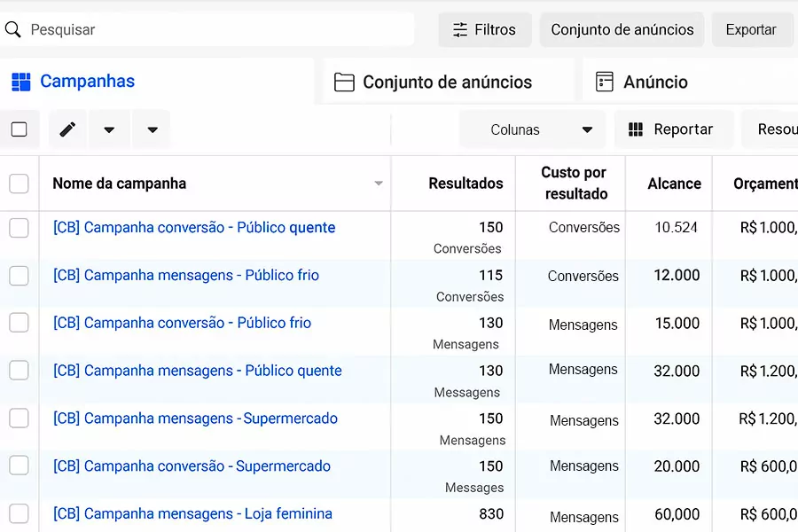Select all campaigns via header checkbox

pos(19,184)
